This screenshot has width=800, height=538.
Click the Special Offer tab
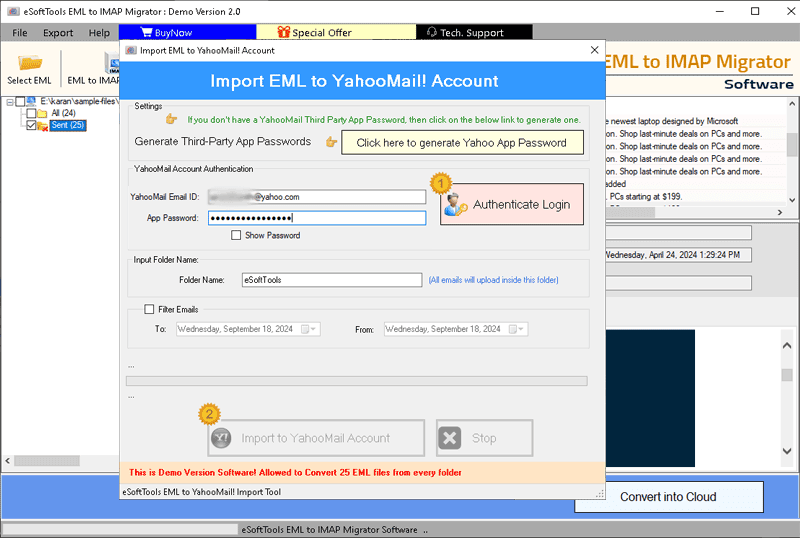click(x=336, y=32)
